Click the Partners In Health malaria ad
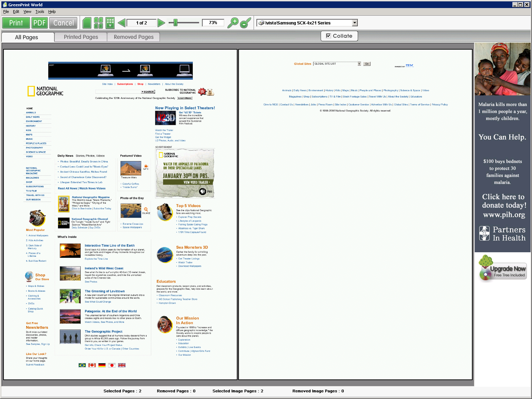 [502, 147]
